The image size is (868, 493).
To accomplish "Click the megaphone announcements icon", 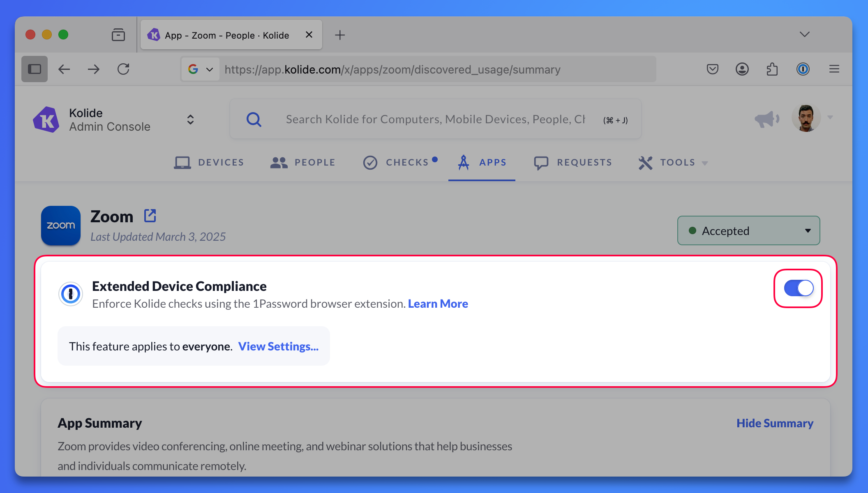I will coord(766,119).
